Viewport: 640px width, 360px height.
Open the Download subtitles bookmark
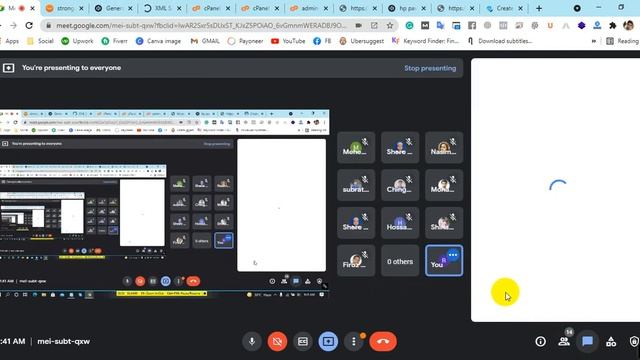pos(500,41)
